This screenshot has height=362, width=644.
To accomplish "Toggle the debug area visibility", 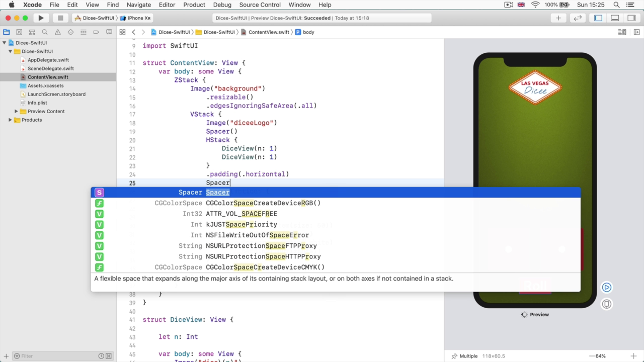I will [x=615, y=18].
